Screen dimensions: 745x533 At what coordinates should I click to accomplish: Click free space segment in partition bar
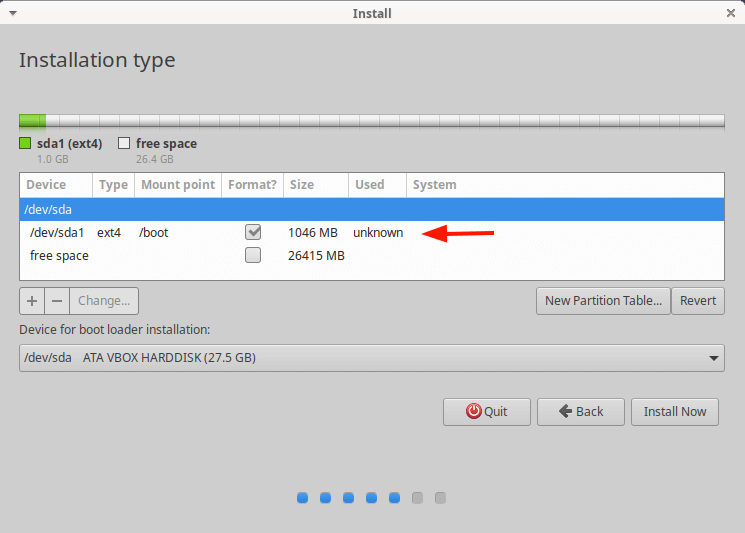pyautogui.click(x=385, y=121)
